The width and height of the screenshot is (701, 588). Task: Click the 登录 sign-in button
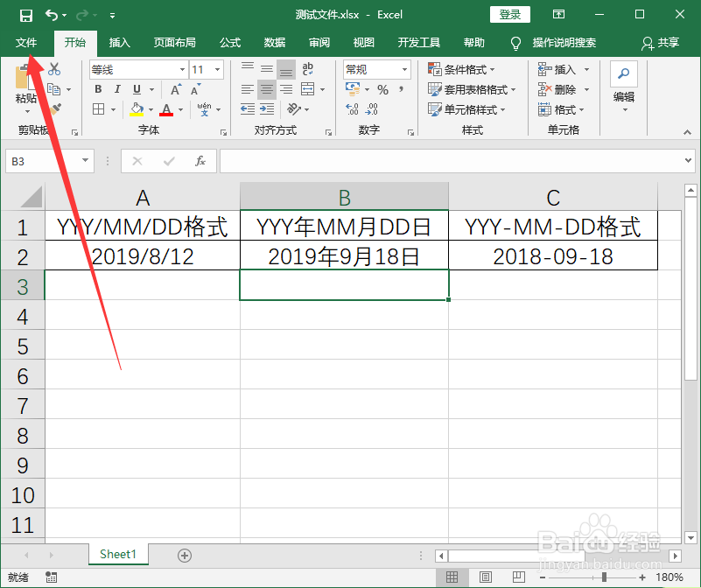[510, 15]
